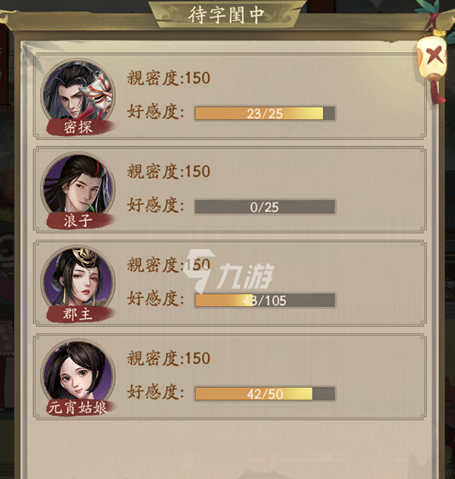Click the 密探 red name label
Viewport: 455px width, 479px height.
click(79, 127)
